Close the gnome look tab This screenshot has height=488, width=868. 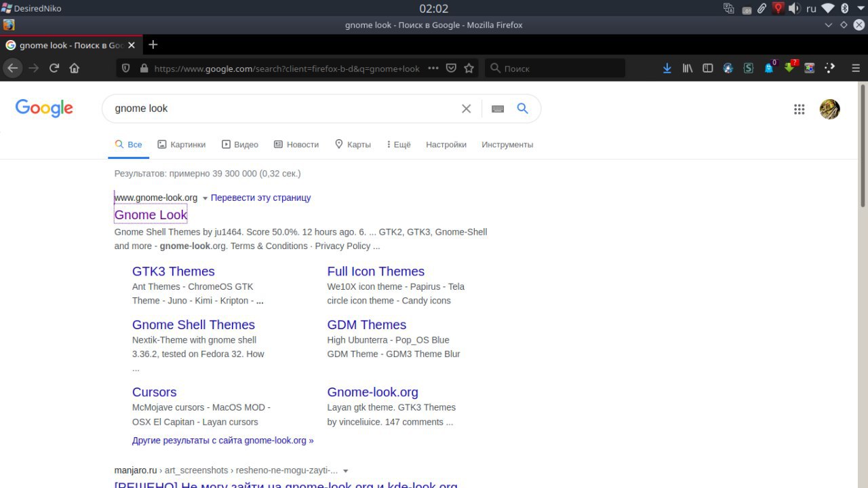132,45
